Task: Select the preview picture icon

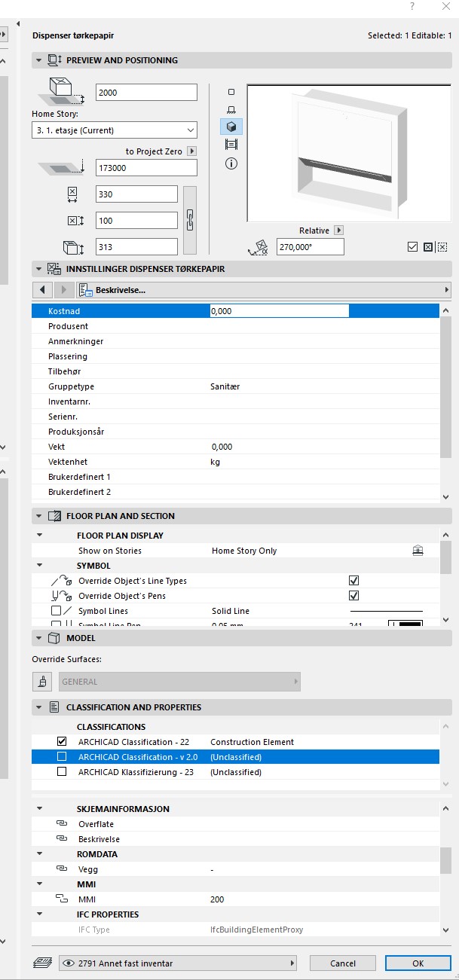Action: pos(231,145)
